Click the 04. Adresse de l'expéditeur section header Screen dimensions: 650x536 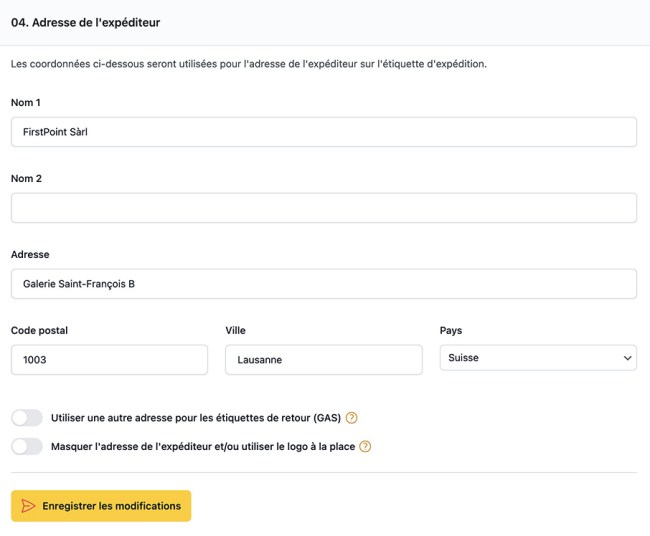[x=85, y=22]
